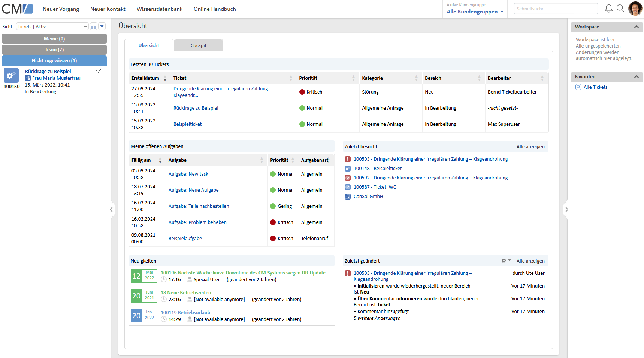
Task: Open Wissensdatenbank
Action: (160, 9)
